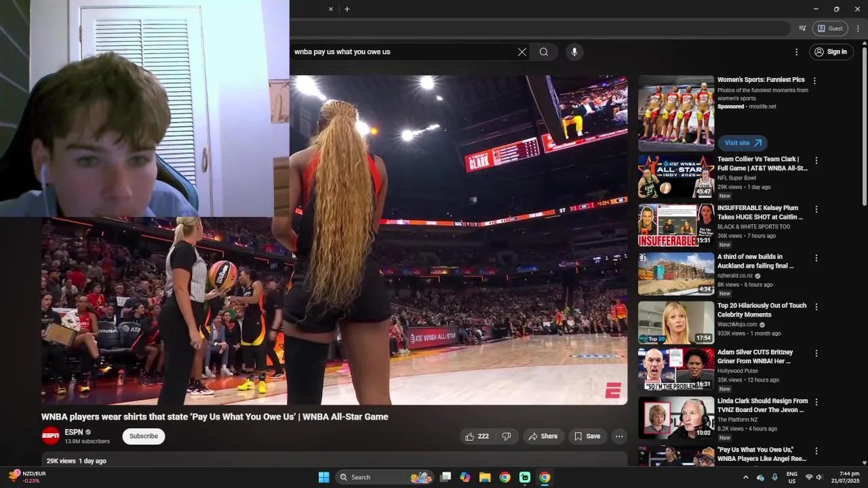
Task: Open options for Auckland new builds video
Action: pyautogui.click(x=816, y=258)
